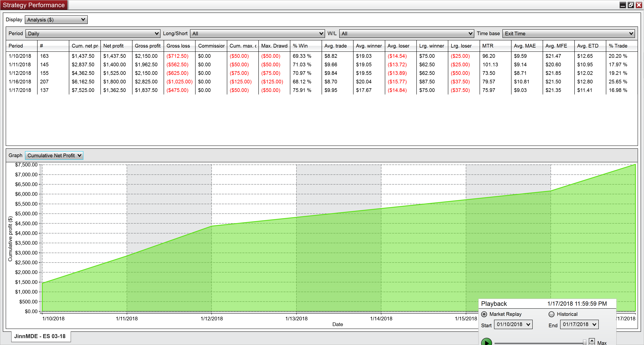Click the ($1,025.00) gross loss cell
This screenshot has width=644, height=345.
[179, 82]
